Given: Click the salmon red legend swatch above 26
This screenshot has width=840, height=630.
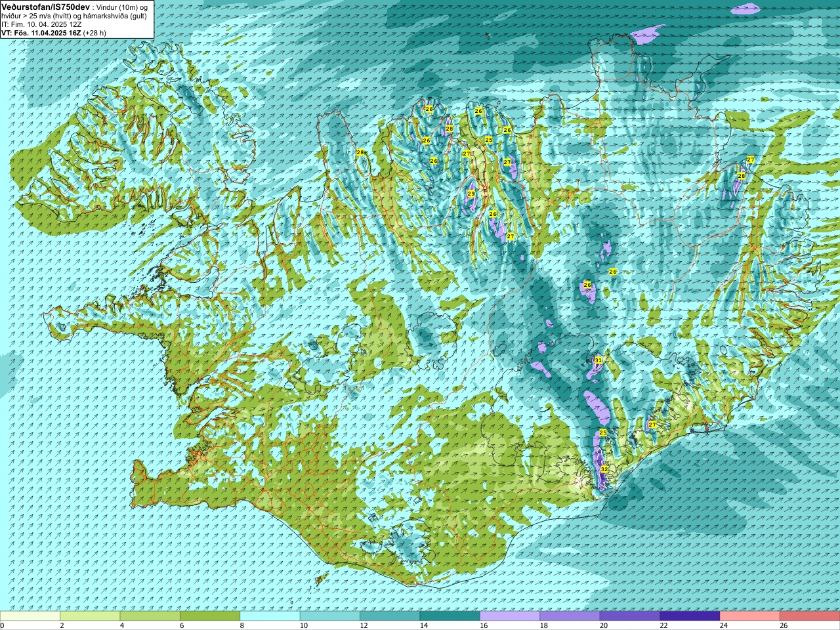Looking at the screenshot, I should pyautogui.click(x=810, y=616).
